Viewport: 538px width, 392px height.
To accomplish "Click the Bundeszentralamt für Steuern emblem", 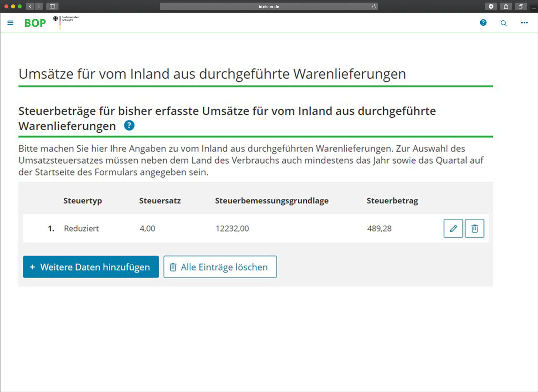I will tap(66, 22).
